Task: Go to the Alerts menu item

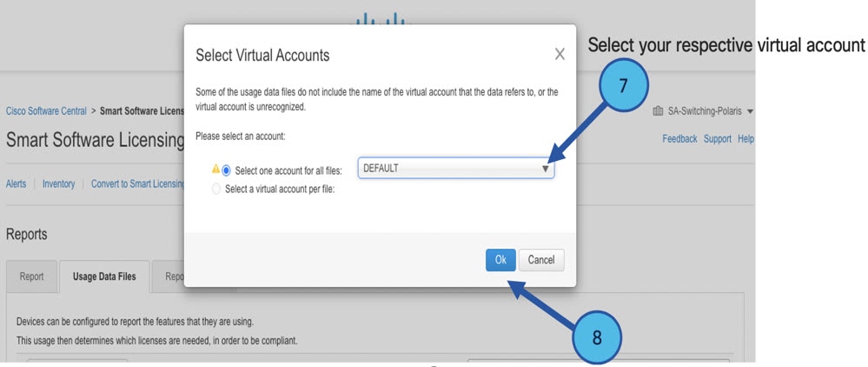Action: coord(16,184)
